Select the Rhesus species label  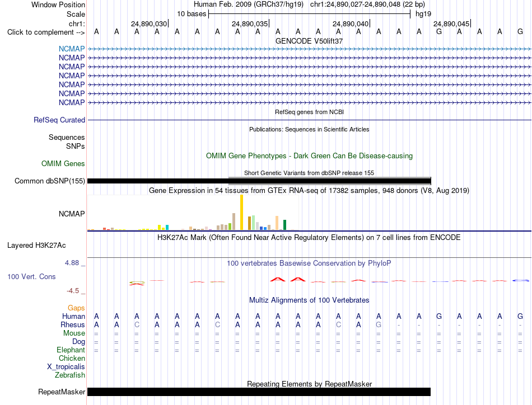[x=73, y=324]
